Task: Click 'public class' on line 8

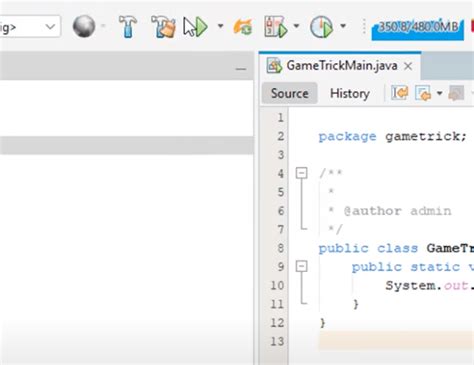Action: pyautogui.click(x=368, y=248)
